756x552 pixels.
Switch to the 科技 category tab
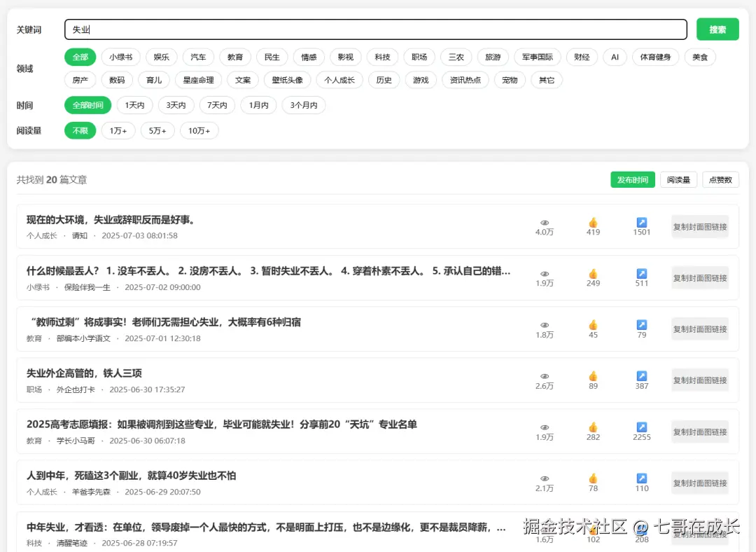pyautogui.click(x=382, y=57)
